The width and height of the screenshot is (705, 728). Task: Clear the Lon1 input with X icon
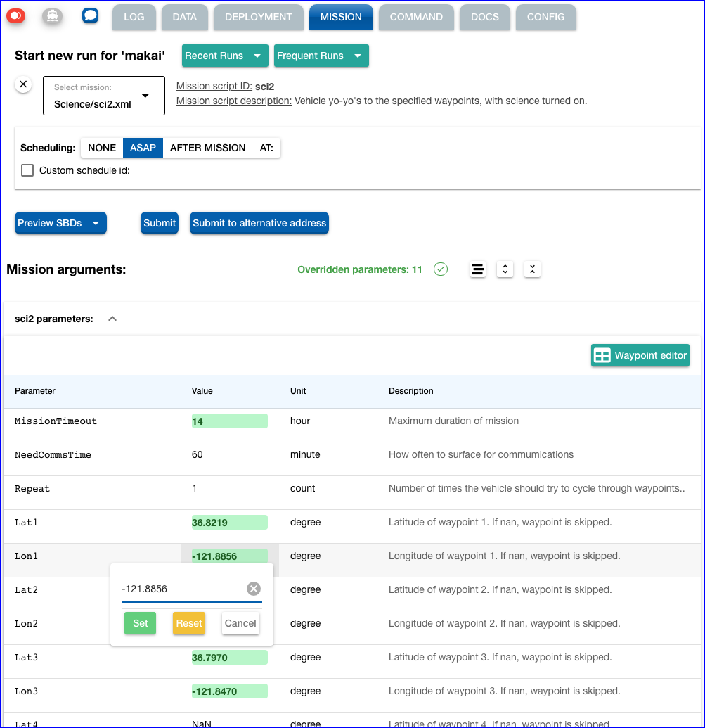tap(254, 589)
